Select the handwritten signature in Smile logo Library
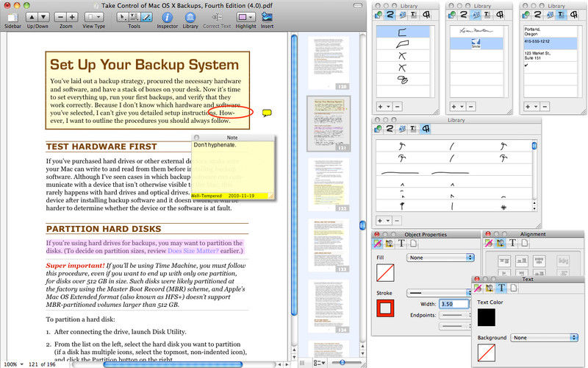This screenshot has width=588, height=368. 476,31
